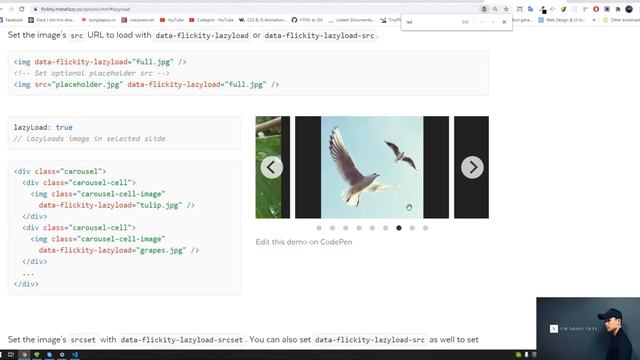Click the lazyLoad: true code text
This screenshot has height=360, width=640.
(x=43, y=127)
